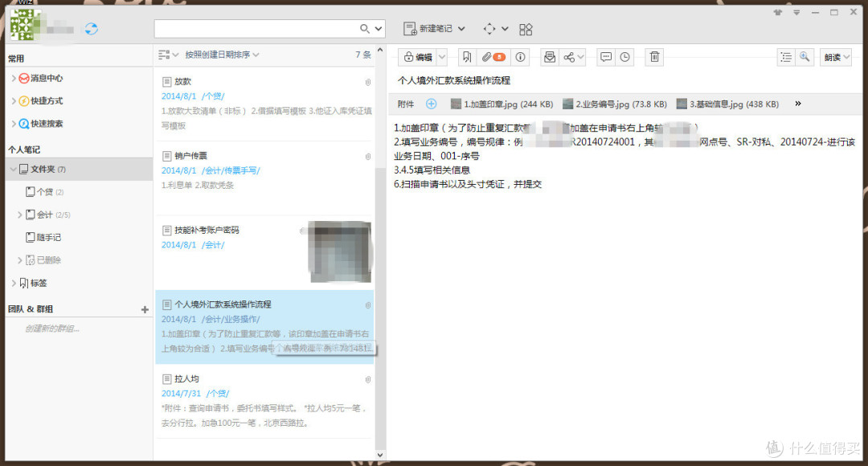Expand the 新建笔记 dropdown arrow
Viewport: 868px width, 466px height.
tap(461, 28)
